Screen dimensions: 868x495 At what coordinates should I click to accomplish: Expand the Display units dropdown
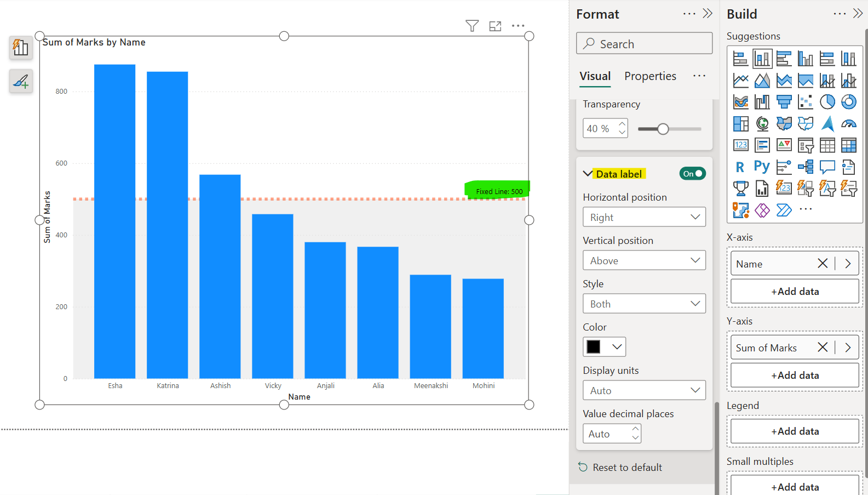point(644,390)
